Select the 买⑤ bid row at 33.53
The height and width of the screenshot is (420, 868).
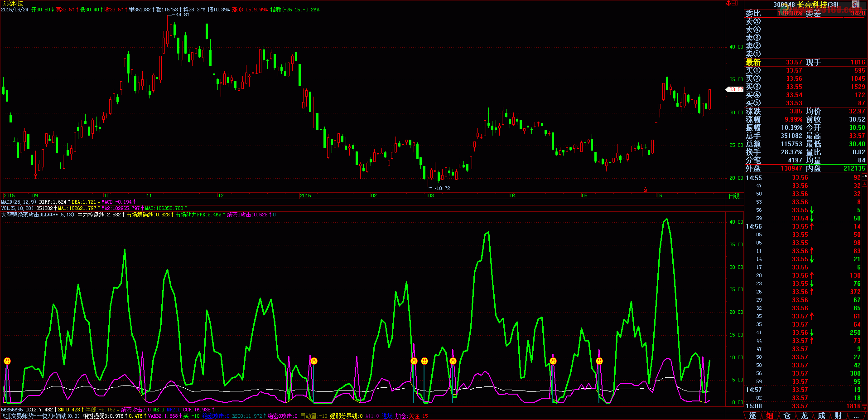[x=805, y=103]
